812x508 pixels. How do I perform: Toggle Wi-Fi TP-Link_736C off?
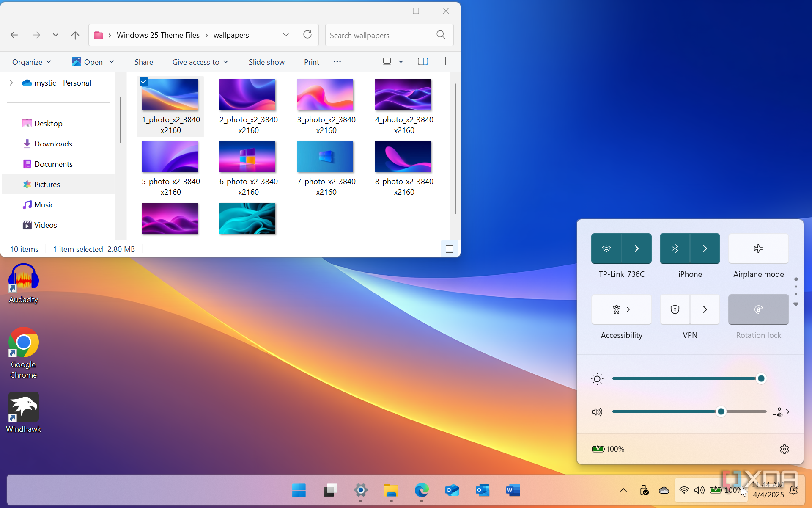[x=606, y=248]
